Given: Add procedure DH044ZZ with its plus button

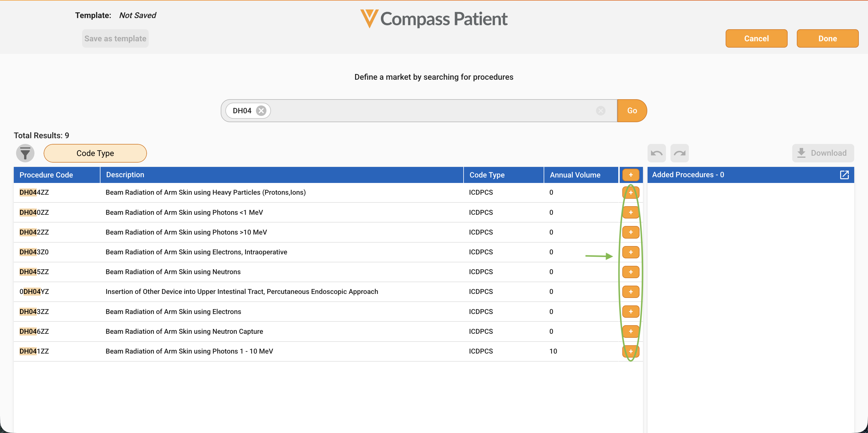Looking at the screenshot, I should pyautogui.click(x=631, y=193).
